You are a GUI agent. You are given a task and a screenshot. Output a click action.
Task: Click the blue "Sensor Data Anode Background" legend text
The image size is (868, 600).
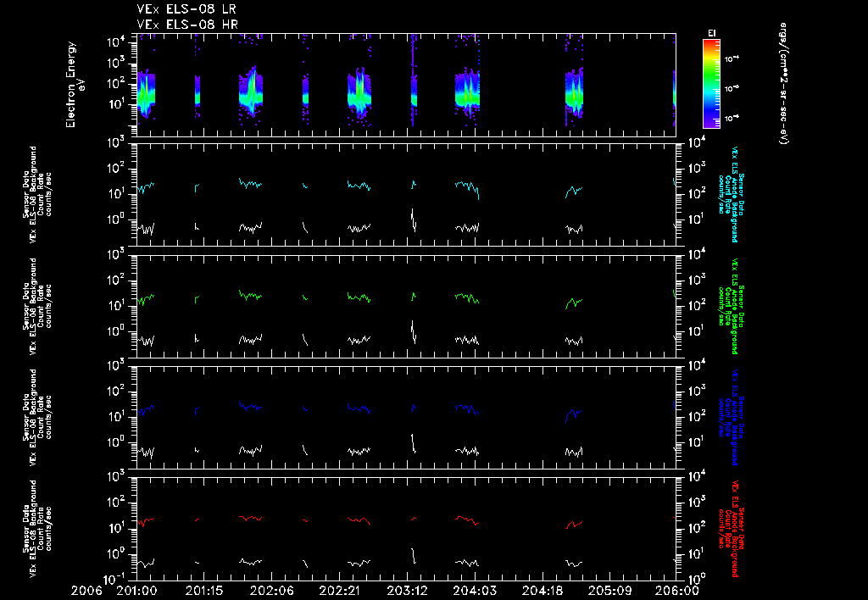tap(732, 417)
